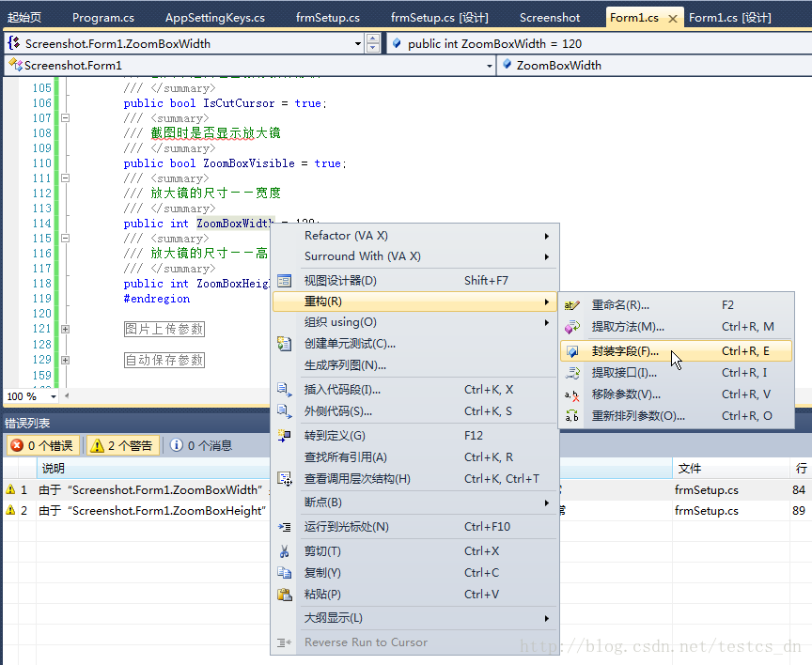Open the 组织 using(O) submenu
812x665 pixels.
click(414, 322)
